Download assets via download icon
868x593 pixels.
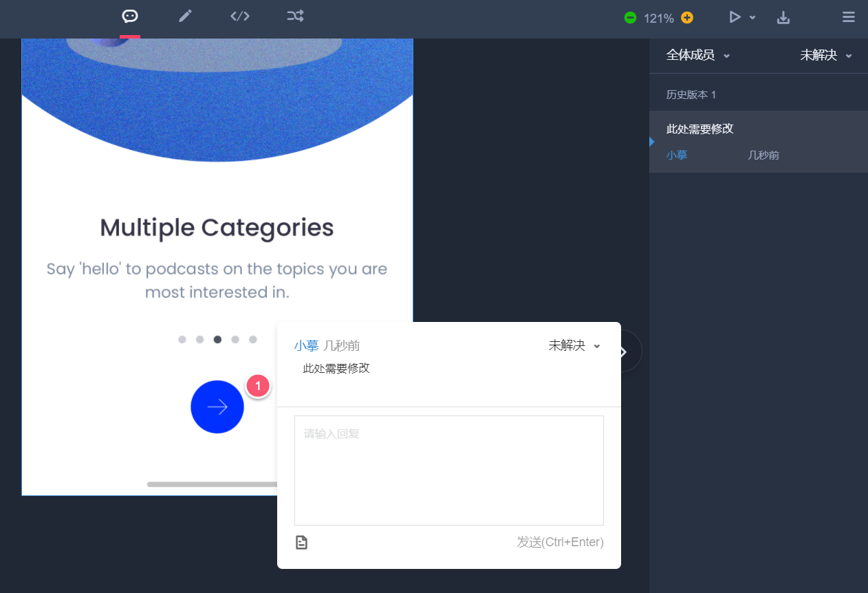[x=783, y=18]
